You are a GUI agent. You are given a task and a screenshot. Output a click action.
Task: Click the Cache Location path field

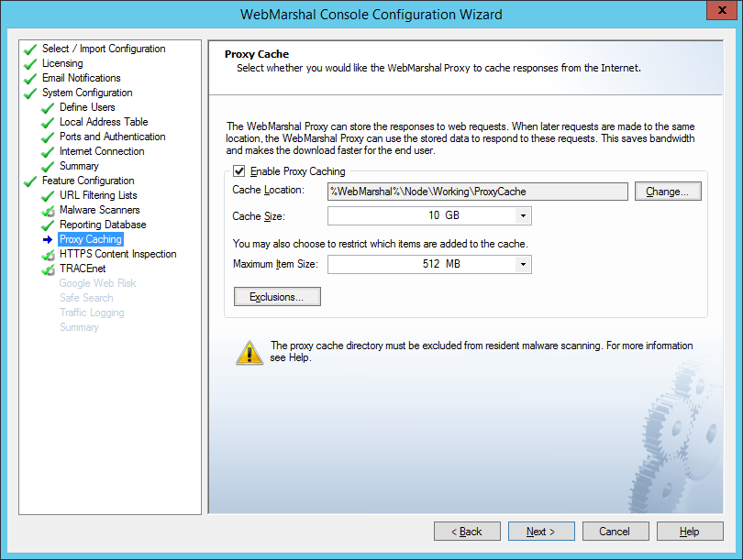point(477,192)
